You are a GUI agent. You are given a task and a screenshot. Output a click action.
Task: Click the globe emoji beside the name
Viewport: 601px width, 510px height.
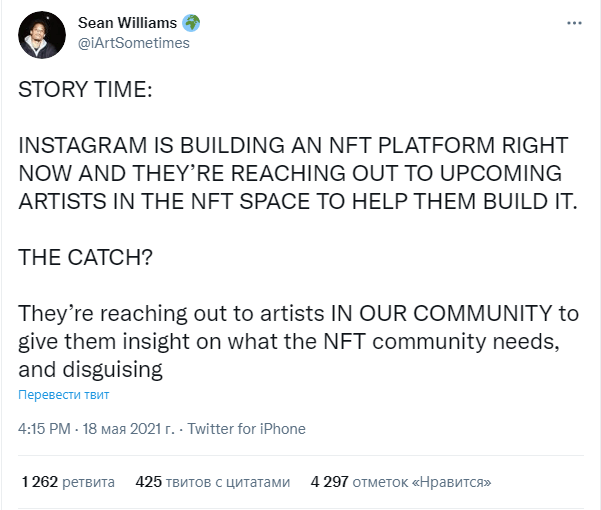point(191,23)
